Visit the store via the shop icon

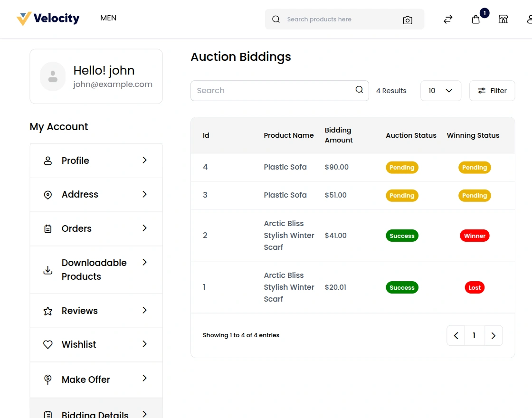pyautogui.click(x=503, y=19)
